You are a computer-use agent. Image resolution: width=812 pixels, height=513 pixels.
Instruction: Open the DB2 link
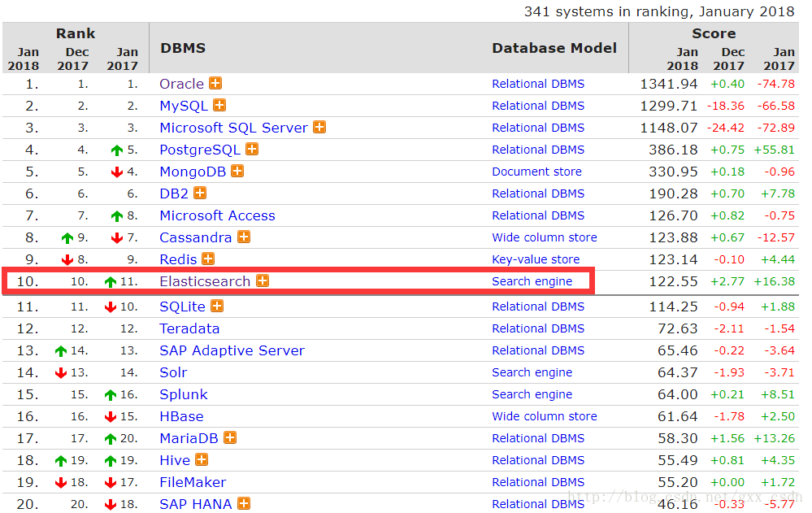(174, 193)
